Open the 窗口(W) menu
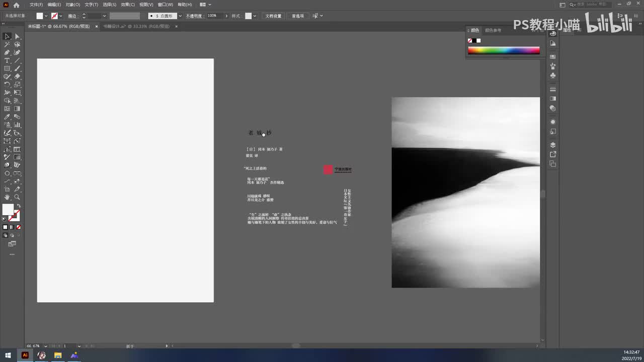The image size is (644, 362). click(166, 5)
